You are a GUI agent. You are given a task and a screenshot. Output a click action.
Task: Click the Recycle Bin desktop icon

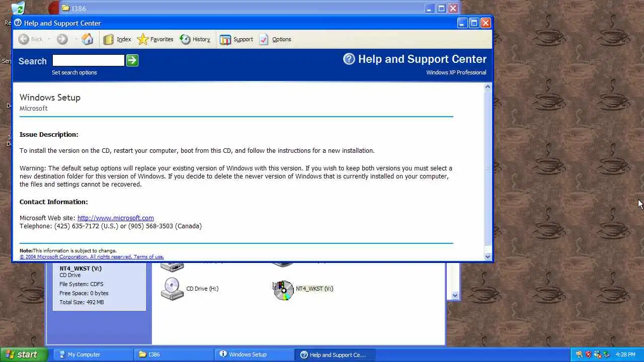(18, 8)
